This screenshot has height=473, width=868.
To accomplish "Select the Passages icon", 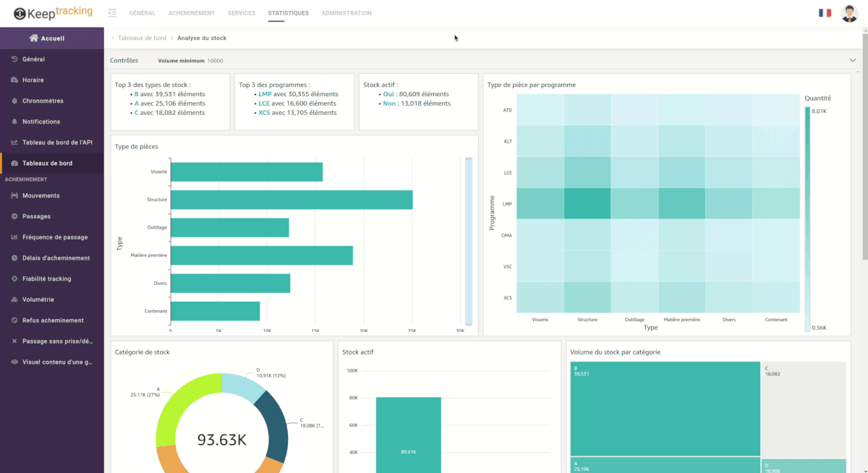I will pos(16,216).
